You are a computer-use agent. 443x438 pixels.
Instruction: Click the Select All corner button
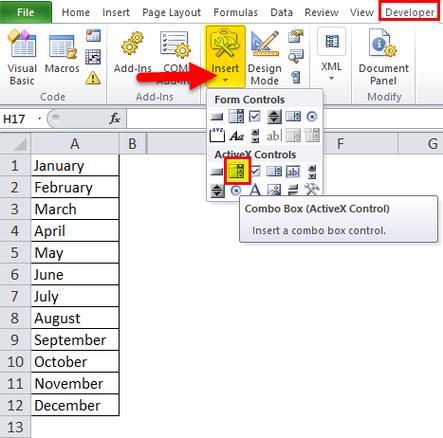point(15,144)
